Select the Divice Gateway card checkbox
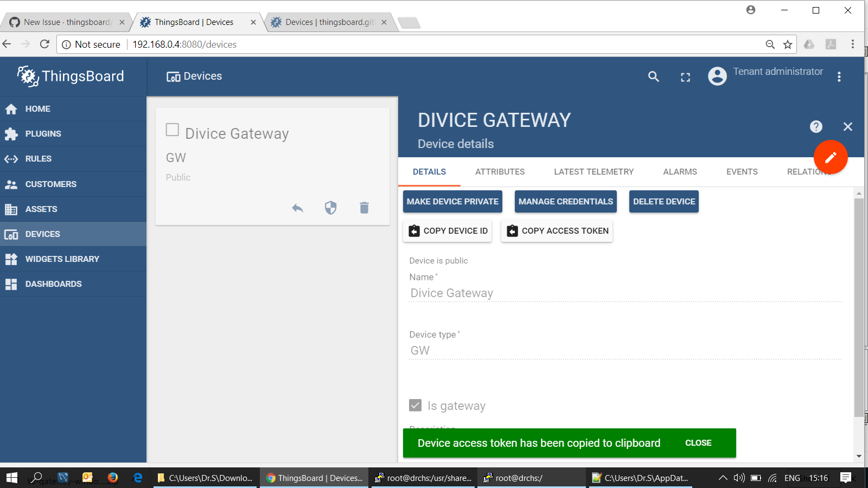This screenshot has height=488, width=868. pos(172,130)
